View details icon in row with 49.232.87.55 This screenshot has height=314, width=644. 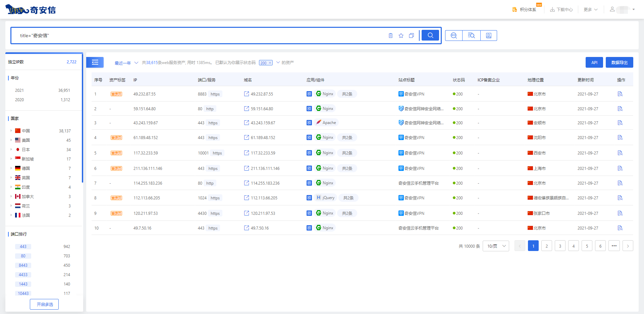pyautogui.click(x=620, y=94)
